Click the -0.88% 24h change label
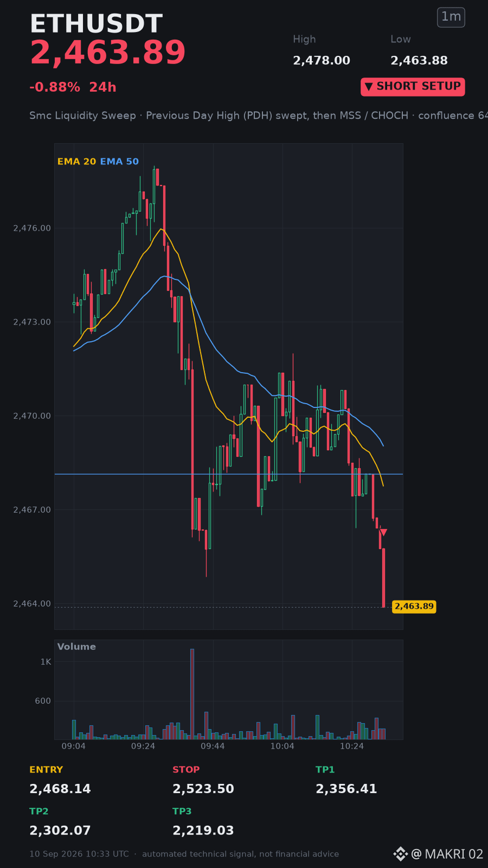Viewport: 488px width, 868px height. pos(73,87)
